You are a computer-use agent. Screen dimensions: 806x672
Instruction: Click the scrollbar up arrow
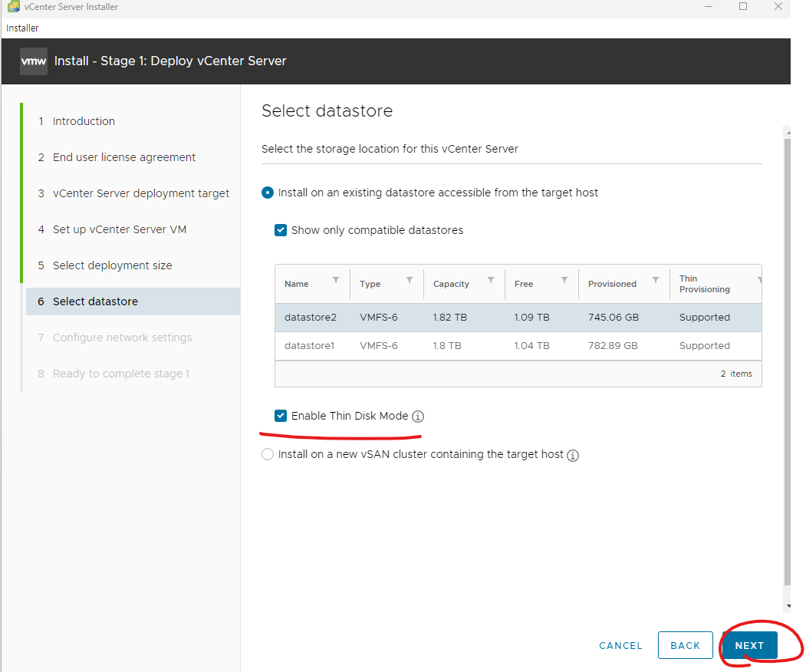[x=788, y=132]
